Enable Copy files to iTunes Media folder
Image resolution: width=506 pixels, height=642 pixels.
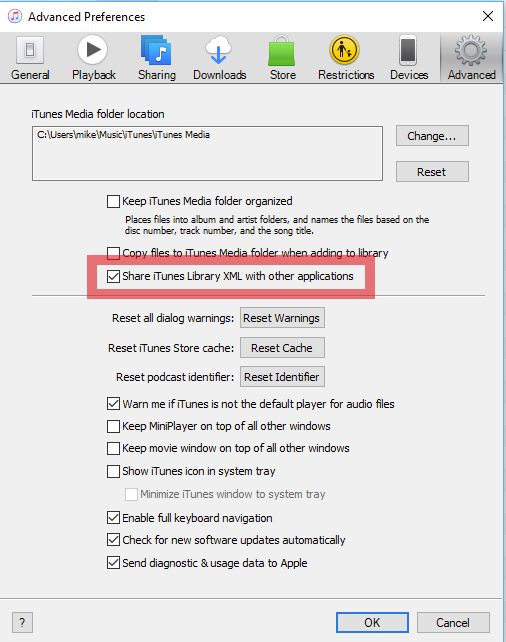[113, 253]
